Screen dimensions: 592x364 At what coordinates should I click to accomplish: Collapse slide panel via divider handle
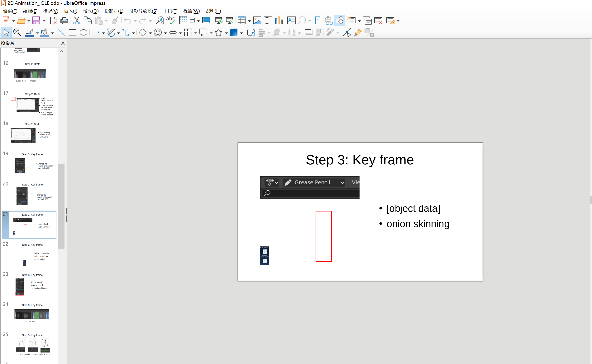(x=66, y=215)
